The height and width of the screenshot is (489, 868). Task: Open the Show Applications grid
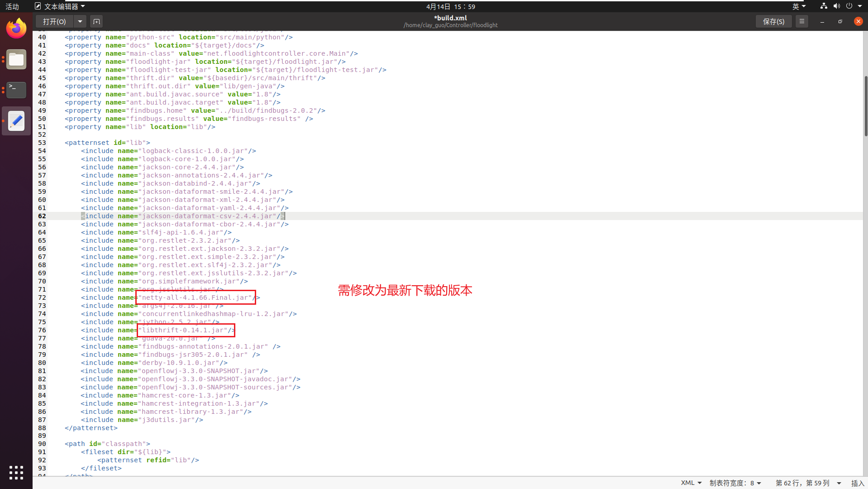pos(16,472)
